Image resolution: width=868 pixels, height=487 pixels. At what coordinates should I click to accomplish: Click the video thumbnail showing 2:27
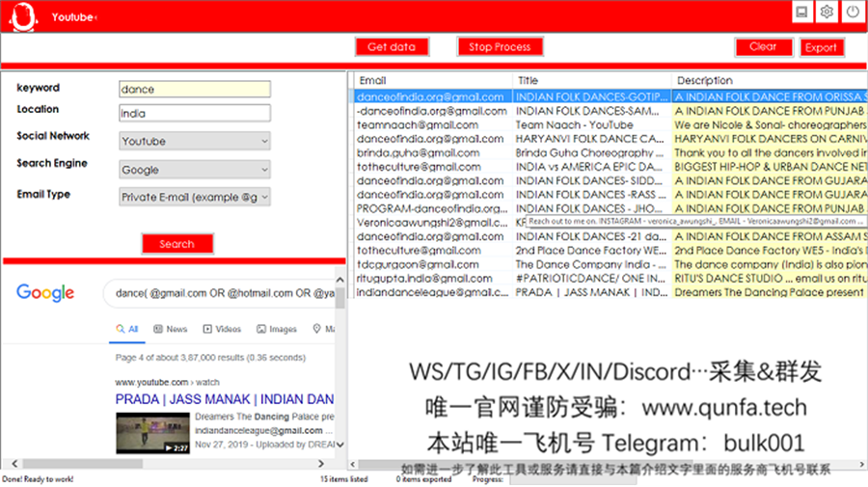pos(152,434)
